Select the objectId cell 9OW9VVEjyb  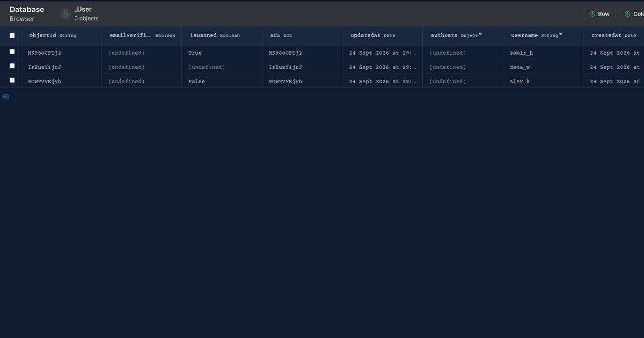(x=61, y=81)
